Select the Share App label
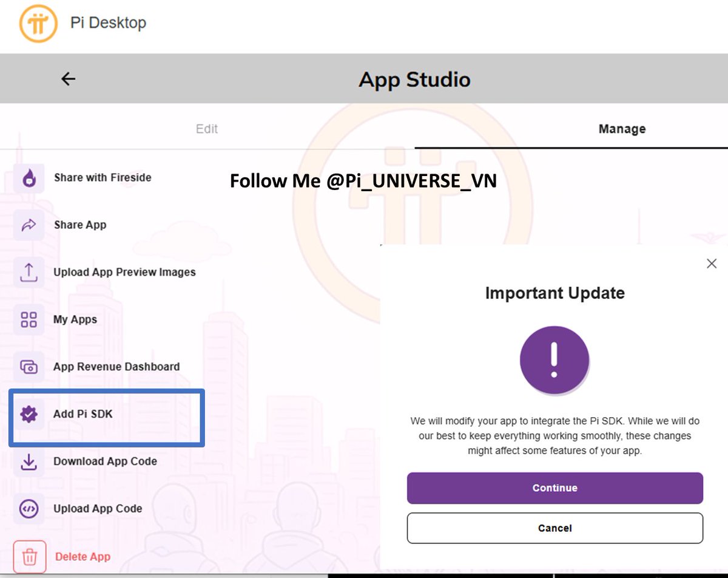 (80, 225)
